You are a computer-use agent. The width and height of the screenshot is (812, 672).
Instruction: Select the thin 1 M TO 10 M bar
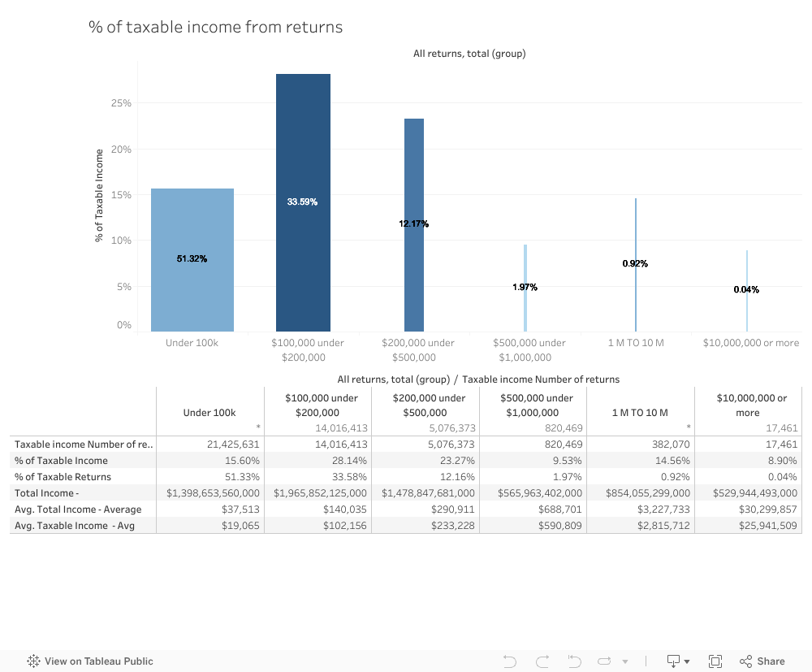click(636, 265)
